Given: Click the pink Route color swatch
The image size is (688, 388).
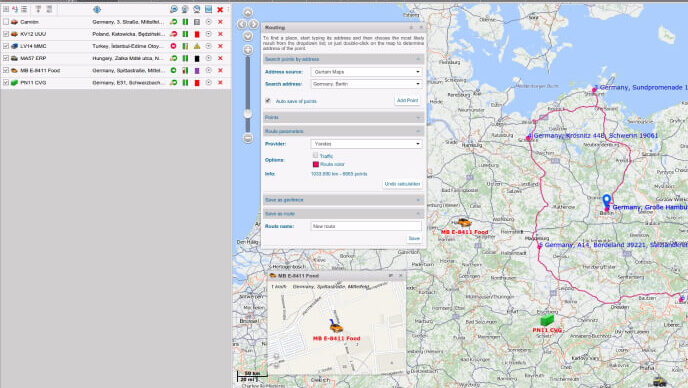Looking at the screenshot, I should click(315, 164).
